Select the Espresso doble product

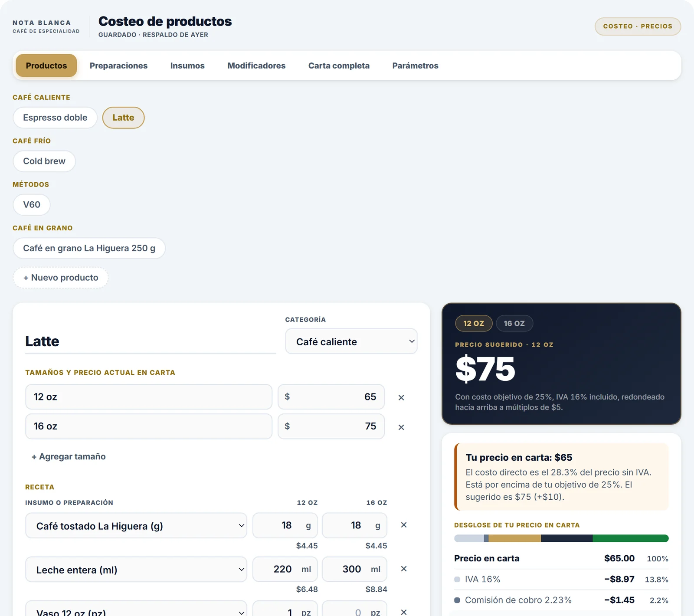(x=55, y=118)
